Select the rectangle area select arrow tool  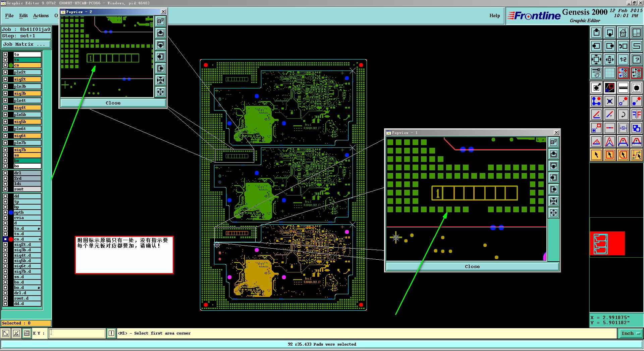tap(610, 155)
